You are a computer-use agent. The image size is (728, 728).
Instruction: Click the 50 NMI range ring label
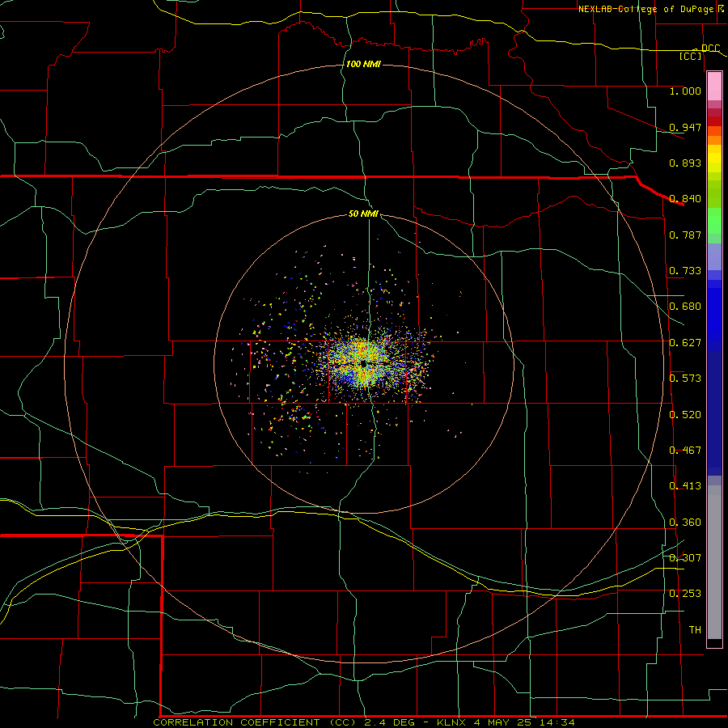pos(363,214)
